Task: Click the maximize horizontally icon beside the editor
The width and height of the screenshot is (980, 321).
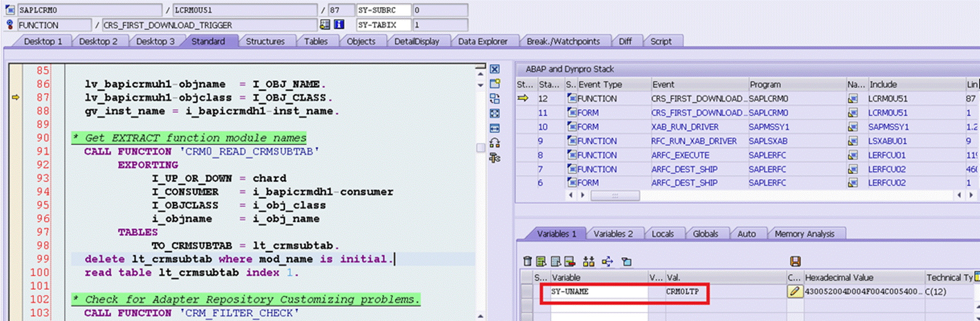Action: (x=495, y=128)
